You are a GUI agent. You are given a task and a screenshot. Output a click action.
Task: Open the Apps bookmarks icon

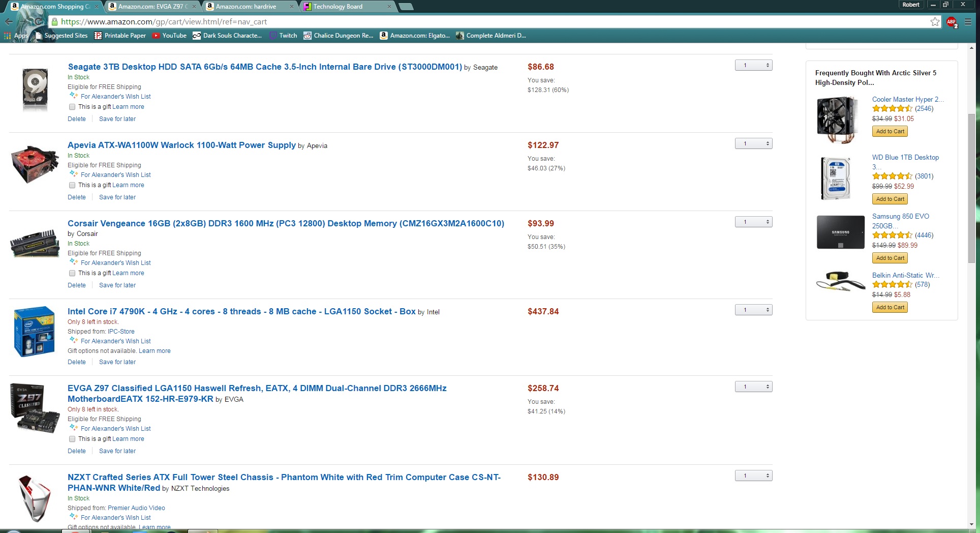(x=8, y=36)
